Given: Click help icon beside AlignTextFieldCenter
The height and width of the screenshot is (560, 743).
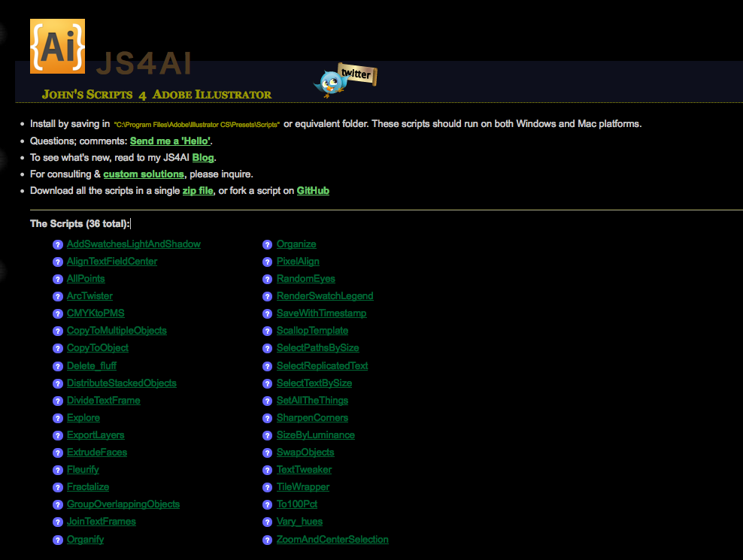Looking at the screenshot, I should pyautogui.click(x=58, y=262).
